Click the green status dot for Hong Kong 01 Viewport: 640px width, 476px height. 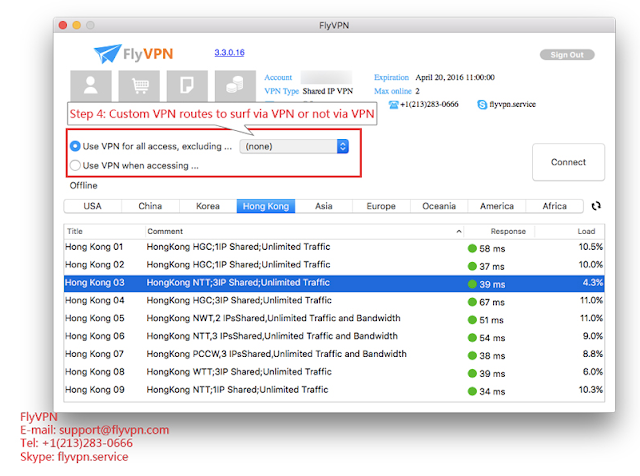[x=472, y=249]
